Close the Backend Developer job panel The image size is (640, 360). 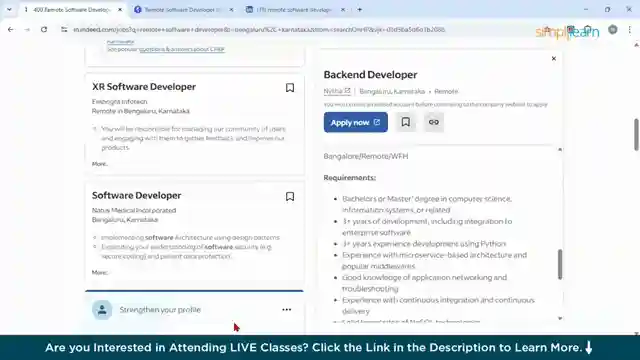[553, 58]
